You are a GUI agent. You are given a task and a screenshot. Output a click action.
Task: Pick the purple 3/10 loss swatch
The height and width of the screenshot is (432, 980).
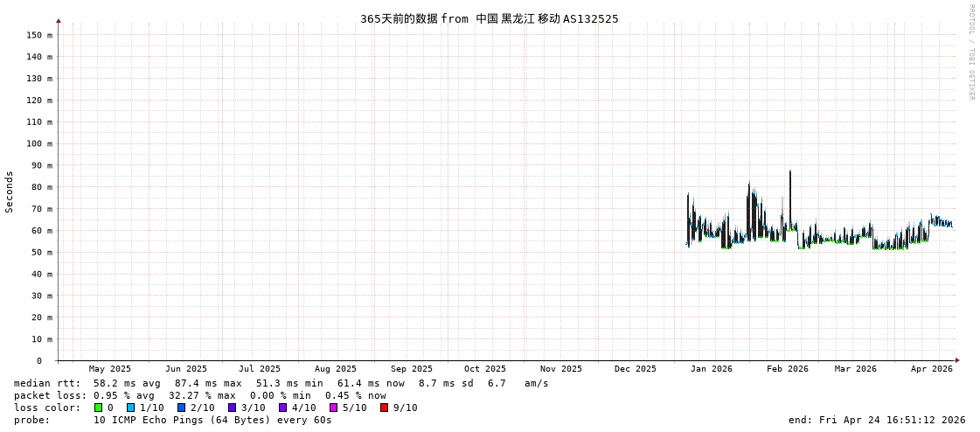(x=232, y=408)
